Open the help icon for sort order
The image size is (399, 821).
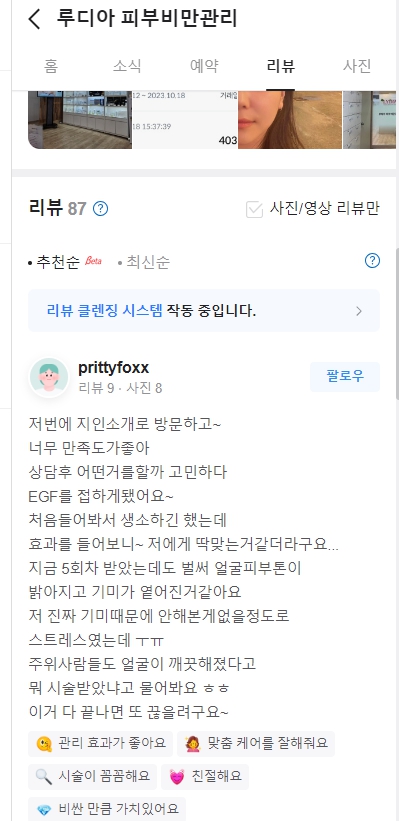click(x=372, y=261)
